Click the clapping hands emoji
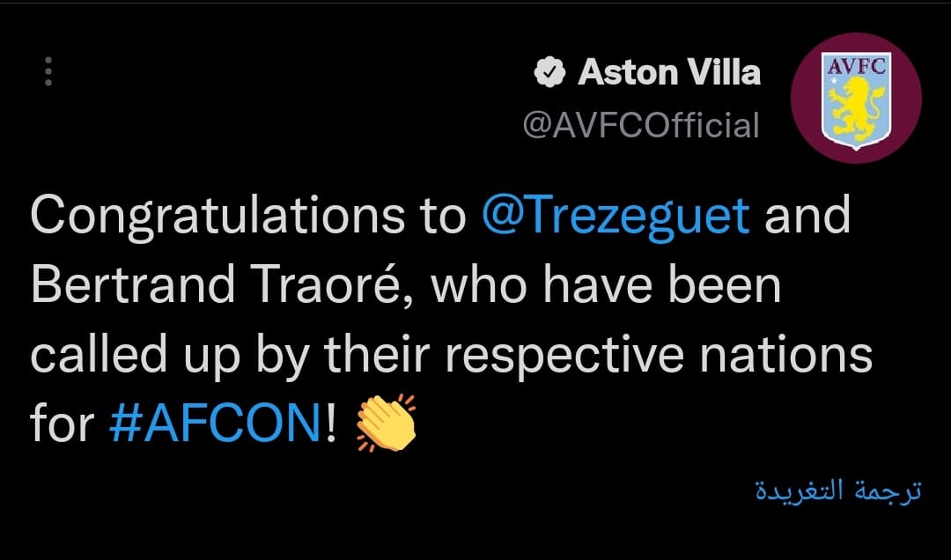The height and width of the screenshot is (560, 951). [385, 423]
